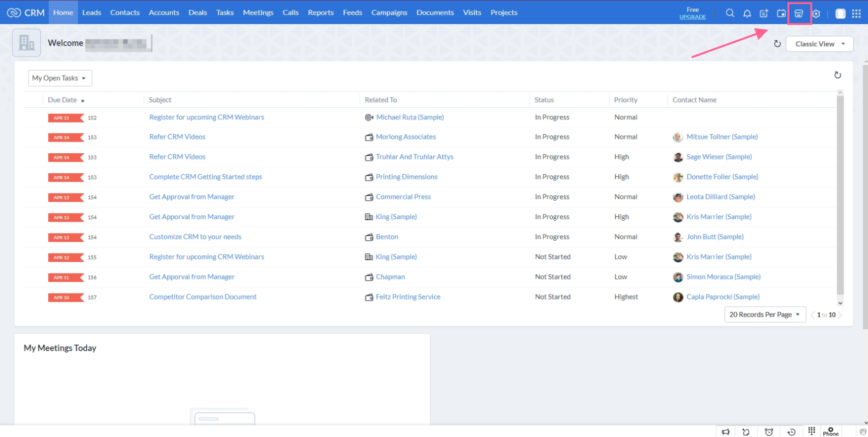Go to next page of records arrow
Image resolution: width=868 pixels, height=437 pixels.
click(840, 315)
